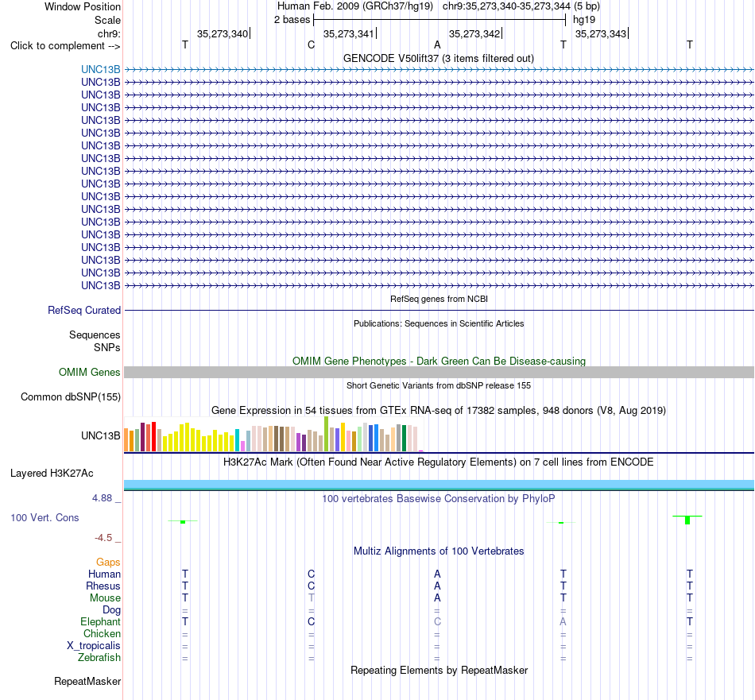
Task: Select the 4.88 PhyloP upper scale value
Action: coord(102,498)
